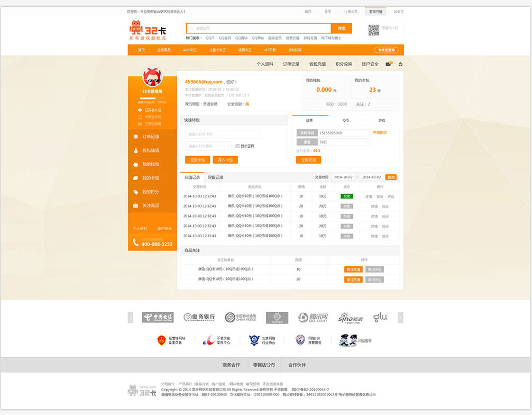Click 游戏充值 in top bar

(x=375, y=12)
